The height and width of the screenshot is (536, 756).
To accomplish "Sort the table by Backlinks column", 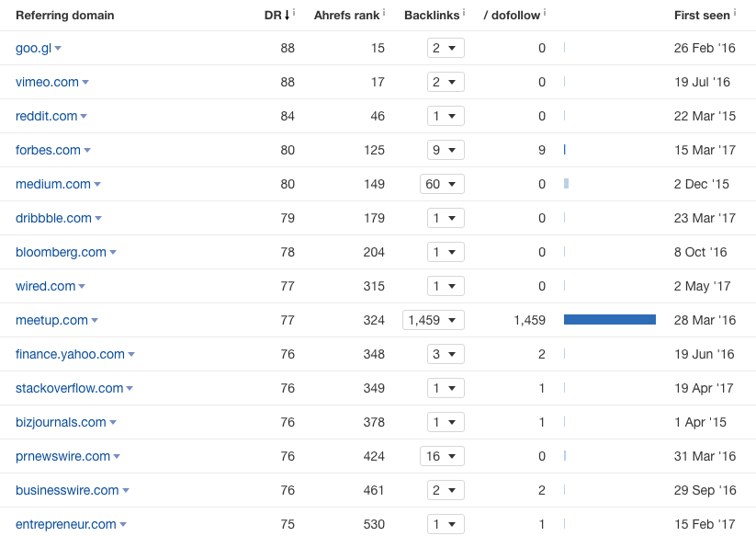I will pyautogui.click(x=432, y=16).
